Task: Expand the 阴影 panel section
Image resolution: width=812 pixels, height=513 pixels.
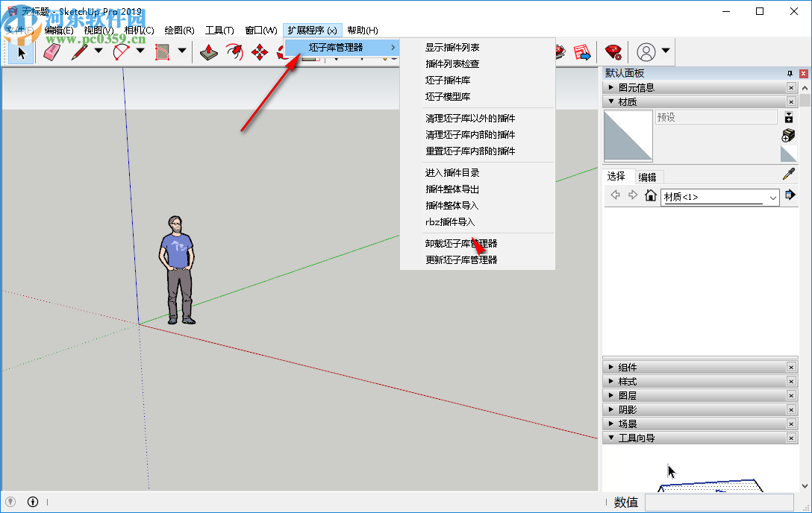Action: pos(613,409)
